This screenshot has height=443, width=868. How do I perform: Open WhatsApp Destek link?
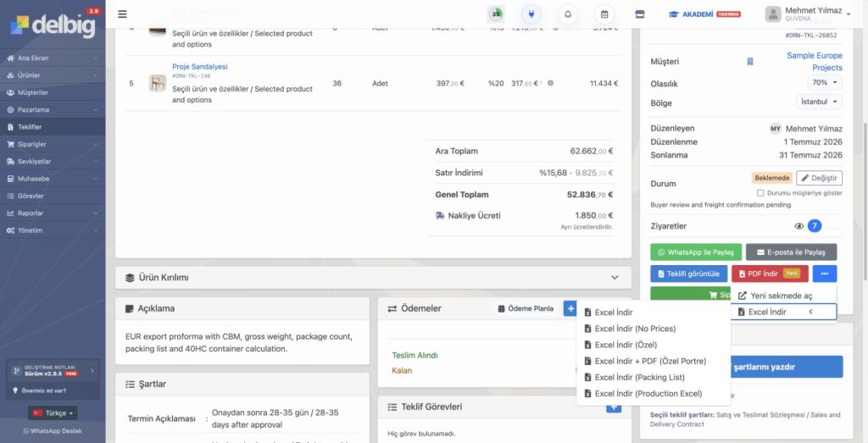pos(53,431)
